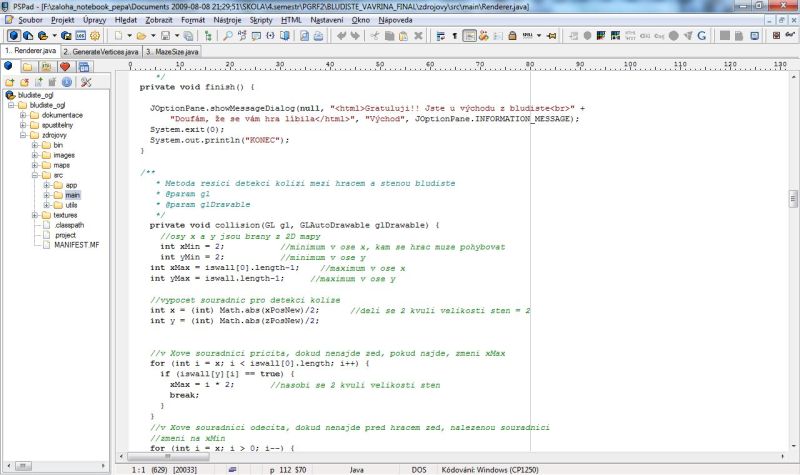Toggle the read-only padlock icon
The width and height of the screenshot is (800, 475).
[512, 36]
